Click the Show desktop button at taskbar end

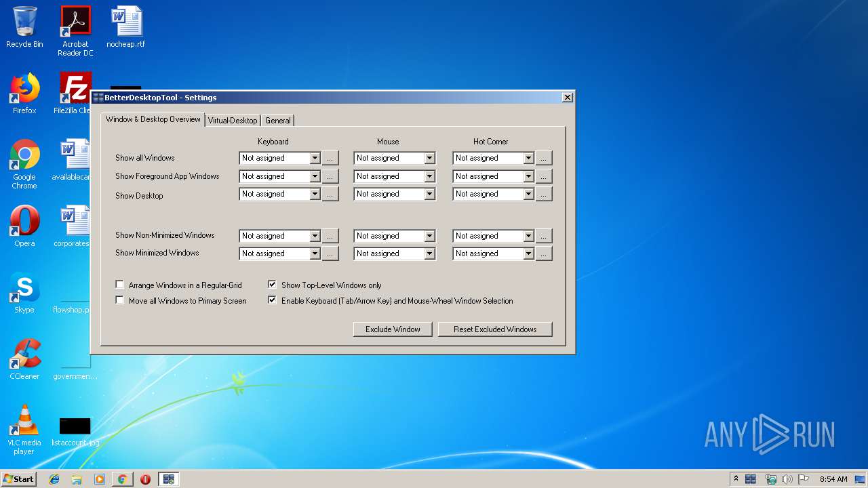point(861,479)
